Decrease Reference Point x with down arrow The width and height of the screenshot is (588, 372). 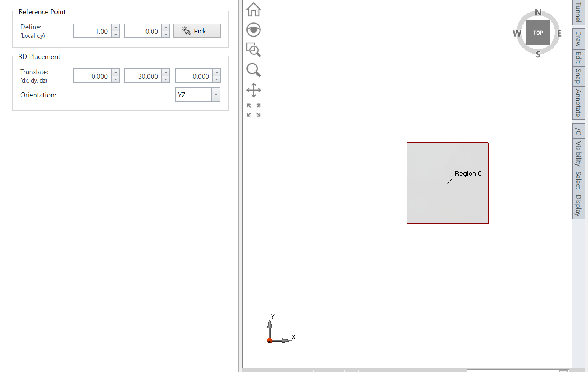[x=116, y=35]
